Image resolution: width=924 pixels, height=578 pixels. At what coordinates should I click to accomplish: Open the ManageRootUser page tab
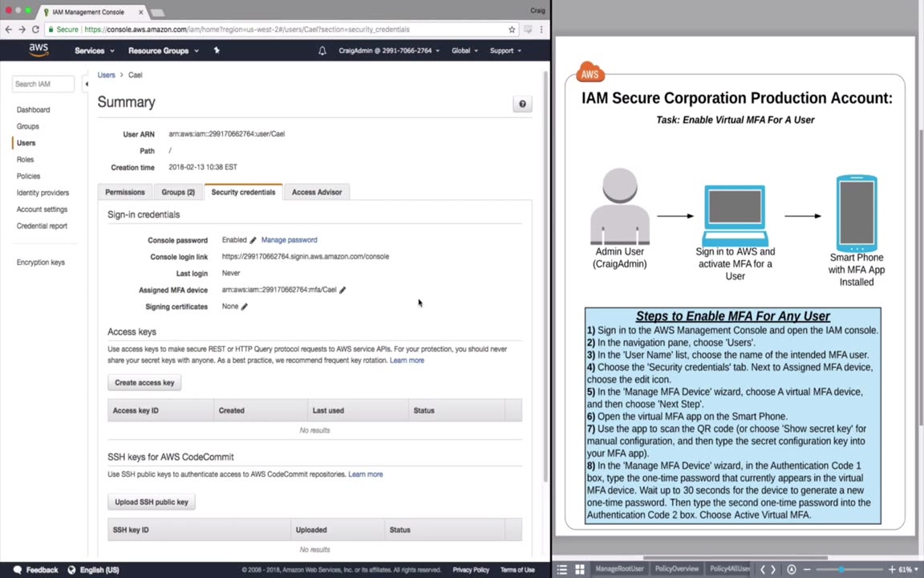coord(619,568)
